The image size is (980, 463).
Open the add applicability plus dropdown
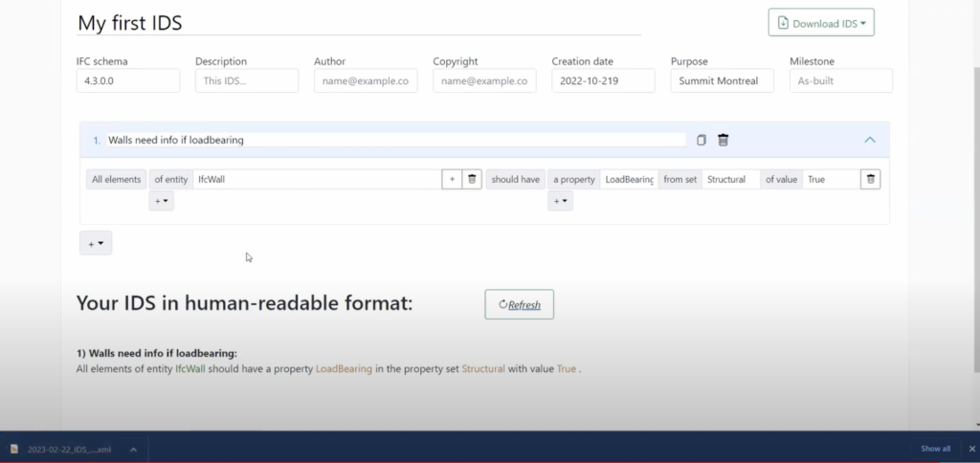[x=162, y=201]
